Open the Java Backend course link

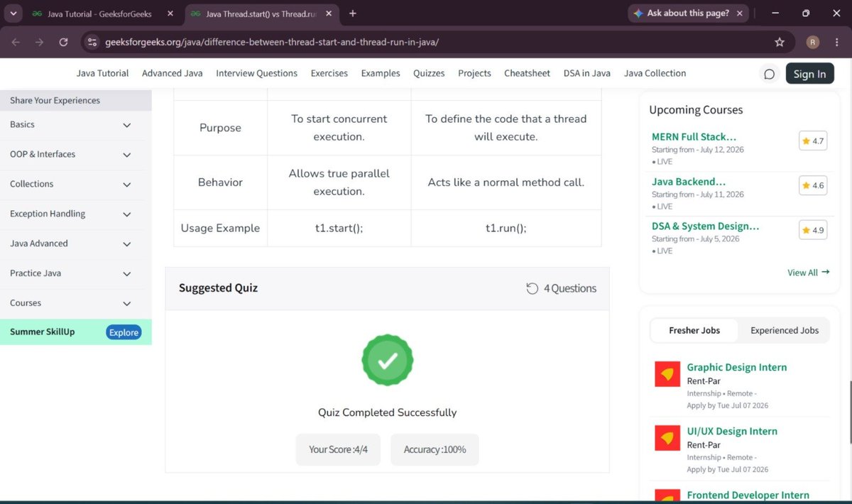coord(689,182)
